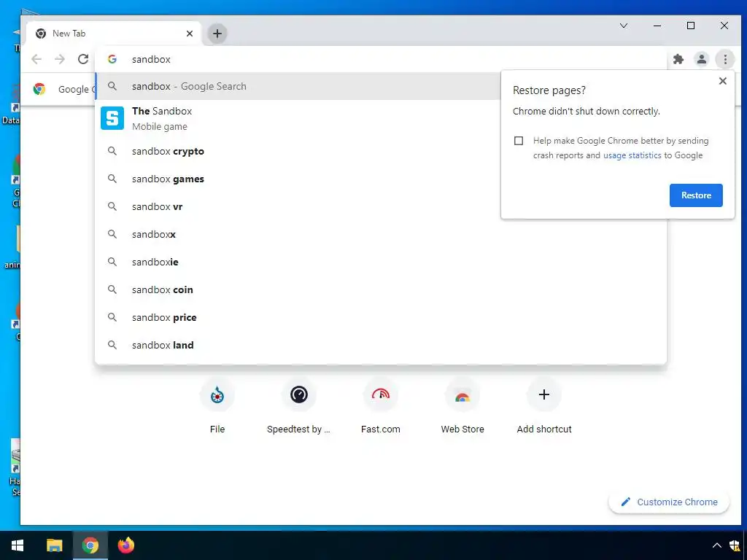This screenshot has height=560, width=747.
Task: Click the address bar with sandbox text
Action: click(x=381, y=59)
